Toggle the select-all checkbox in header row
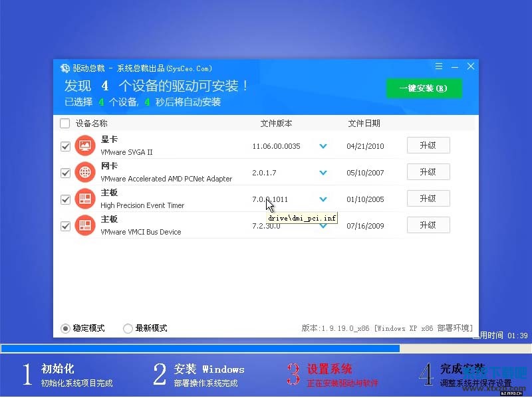This screenshot has height=398, width=532. point(65,123)
